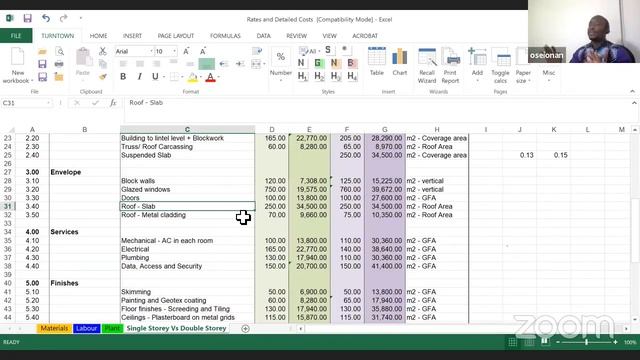
Task: Apply the H4 heading style
Action: 352,76
